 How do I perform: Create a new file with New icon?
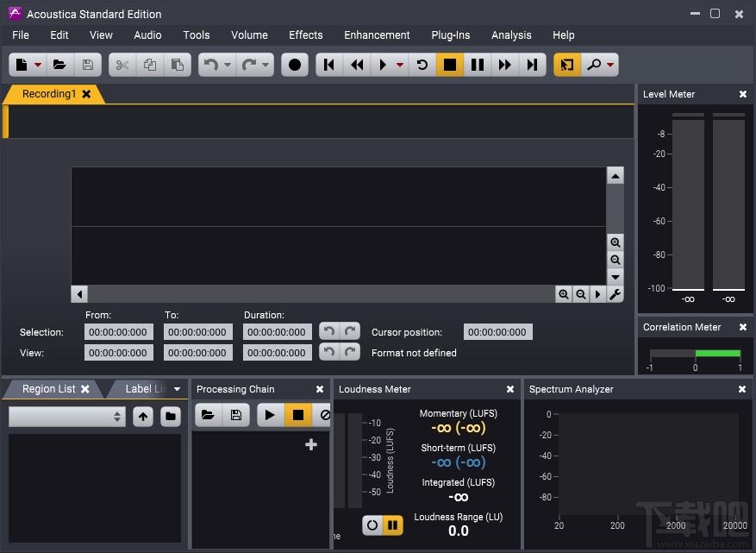coord(22,65)
